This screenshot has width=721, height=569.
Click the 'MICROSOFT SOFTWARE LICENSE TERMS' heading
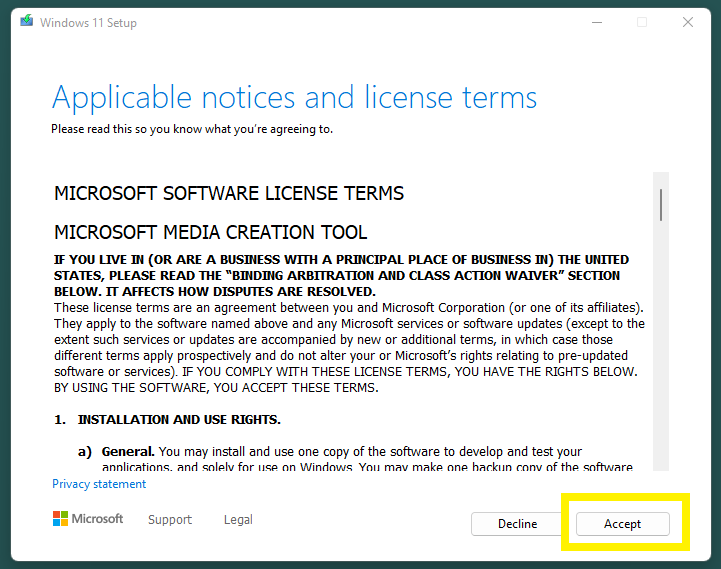[229, 193]
